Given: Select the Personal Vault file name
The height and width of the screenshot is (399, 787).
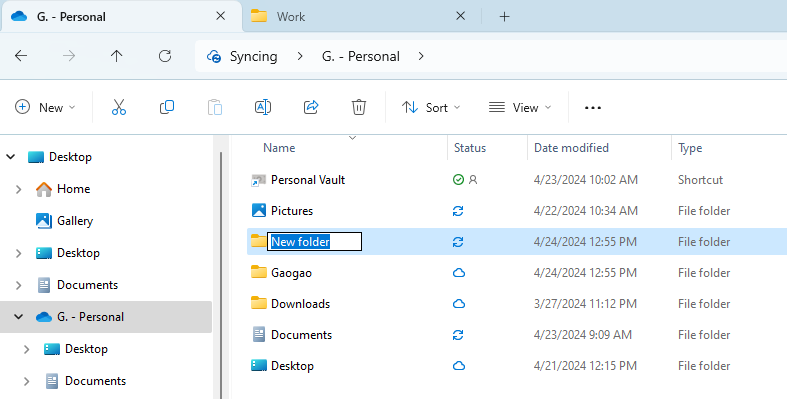Looking at the screenshot, I should click(x=308, y=180).
